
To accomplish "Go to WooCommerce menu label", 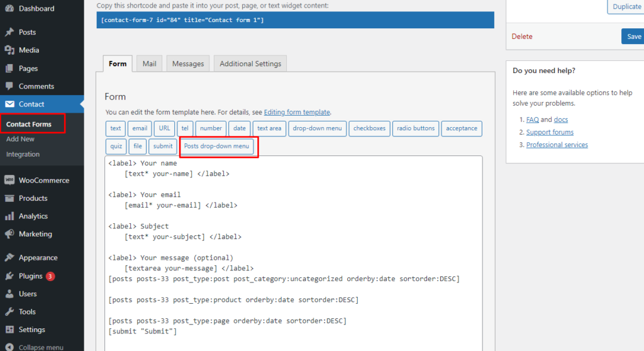I will click(44, 181).
